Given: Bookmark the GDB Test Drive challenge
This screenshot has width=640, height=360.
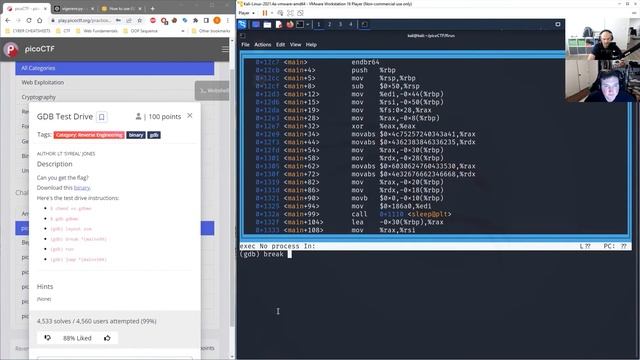Looking at the screenshot, I should coord(102,117).
